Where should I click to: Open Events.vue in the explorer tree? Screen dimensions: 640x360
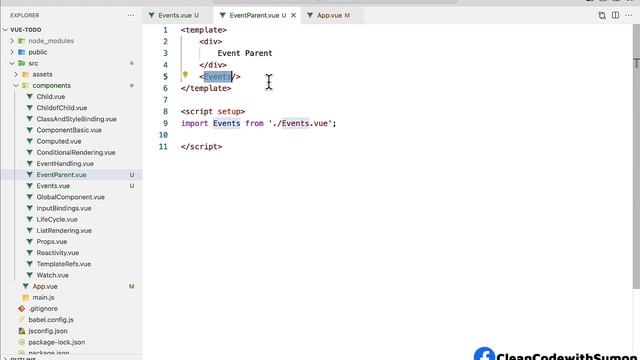pyautogui.click(x=53, y=186)
